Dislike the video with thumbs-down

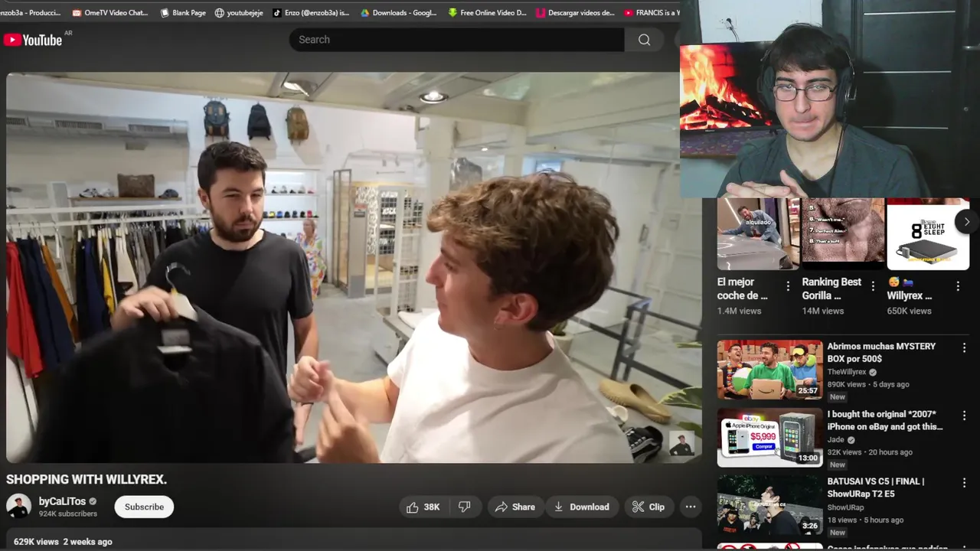464,507
